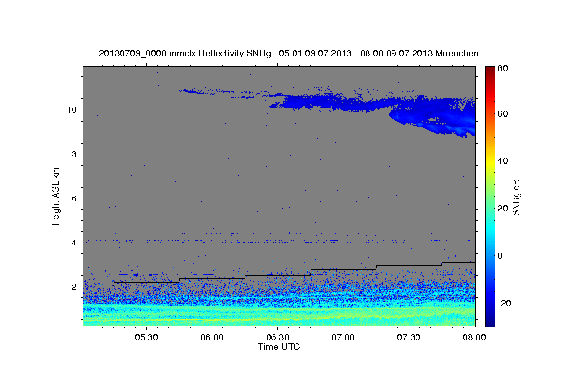Click the 'Time UTC' axis label

279,347
